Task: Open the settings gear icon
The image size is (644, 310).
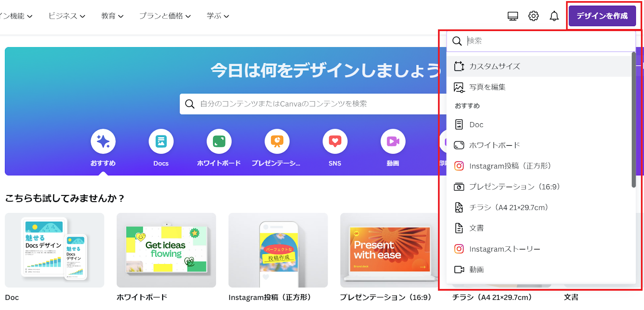Action: click(x=533, y=16)
